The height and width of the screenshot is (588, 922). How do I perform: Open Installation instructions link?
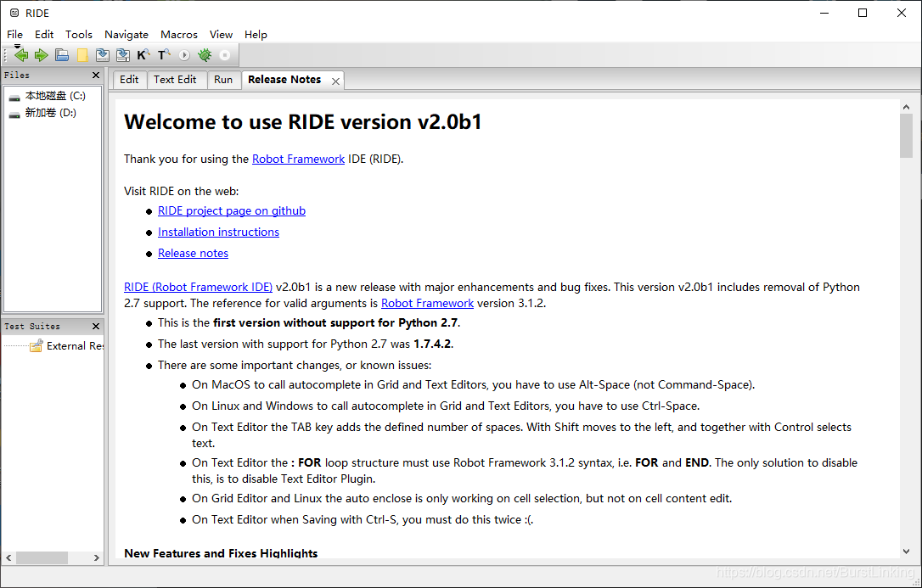[x=219, y=232]
